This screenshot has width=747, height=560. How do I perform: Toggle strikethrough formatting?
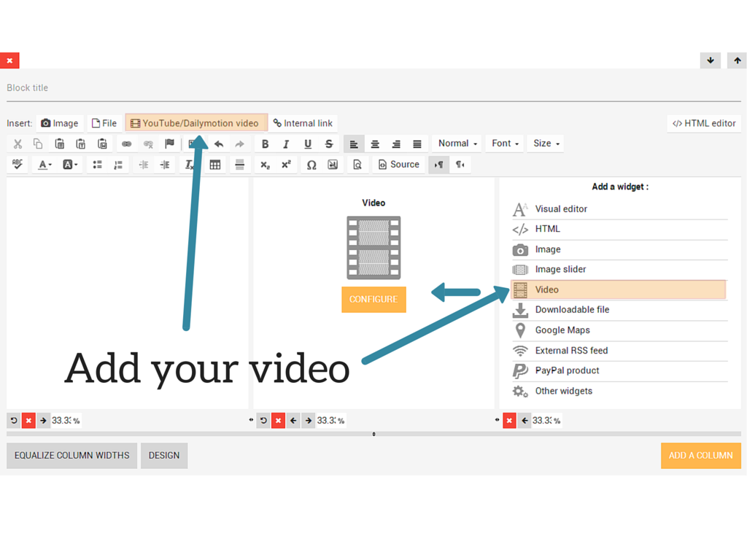(329, 144)
